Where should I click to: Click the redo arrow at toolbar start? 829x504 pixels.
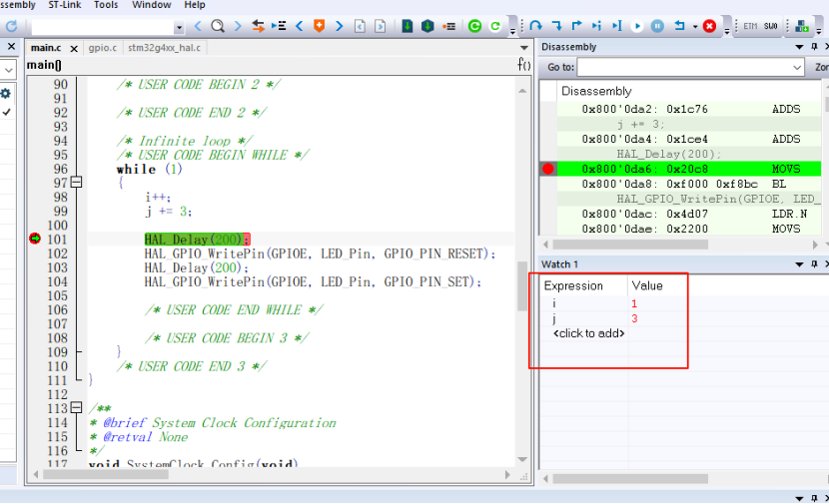pos(12,26)
